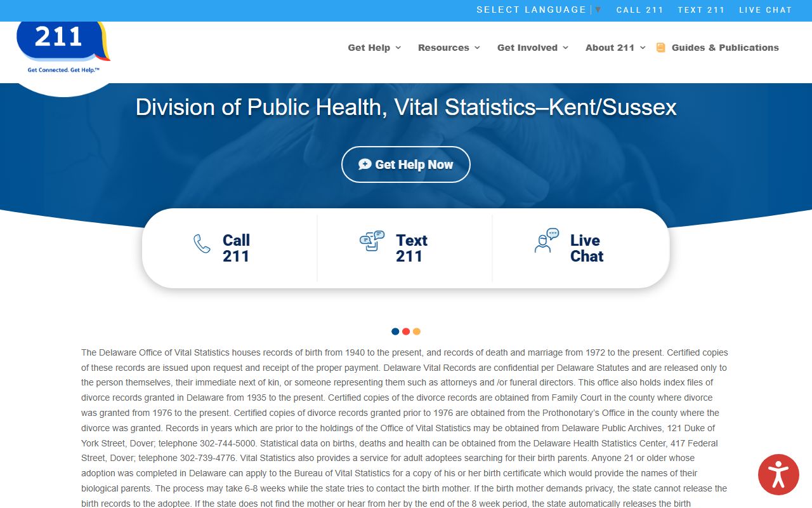Click the person chat icon beside Live Chat
This screenshot has height=508, width=812.
pyautogui.click(x=546, y=241)
